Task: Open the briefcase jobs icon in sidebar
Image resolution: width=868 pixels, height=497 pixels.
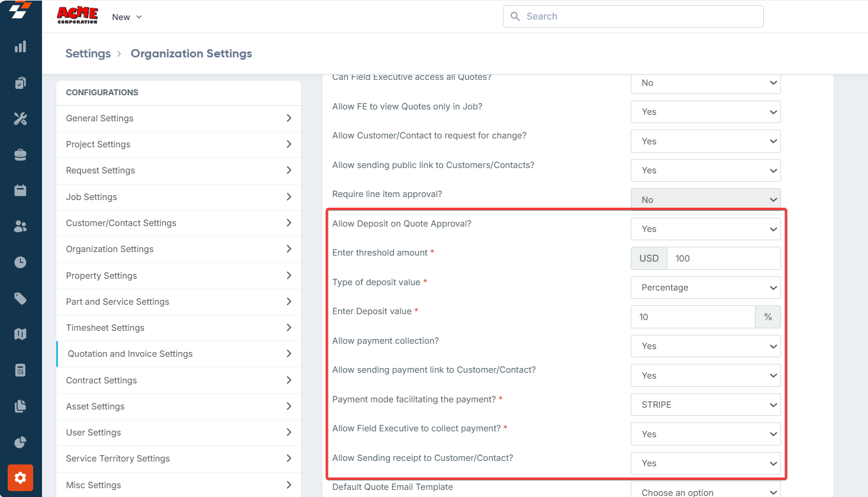Action: pos(21,155)
